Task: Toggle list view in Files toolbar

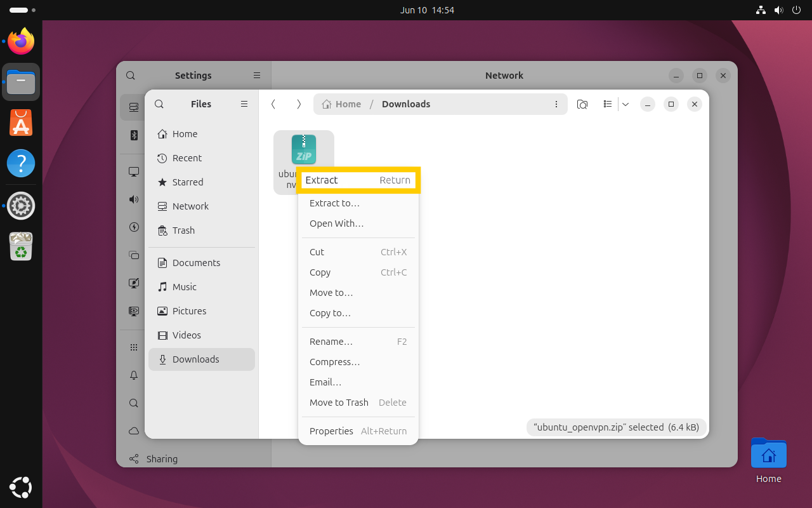Action: click(607, 104)
